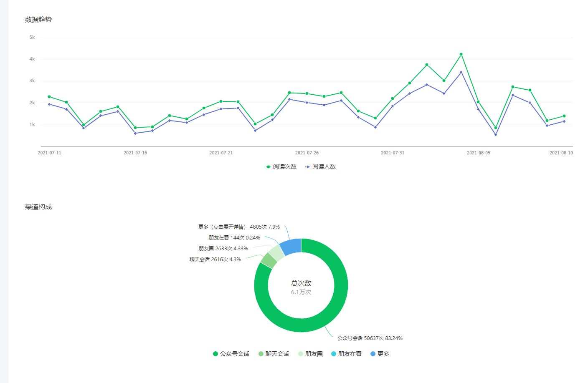Click the 2021-07-16 axis date label
The width and height of the screenshot is (588, 383).
135,153
